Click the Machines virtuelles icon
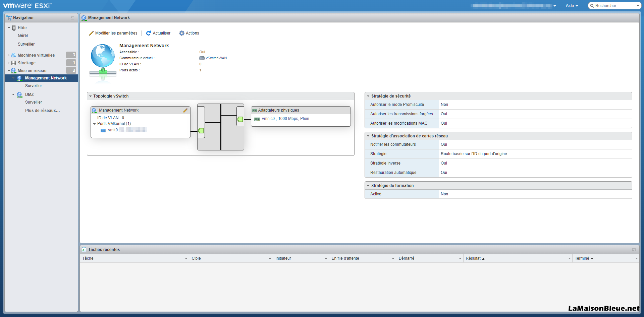This screenshot has height=317, width=644. click(14, 55)
